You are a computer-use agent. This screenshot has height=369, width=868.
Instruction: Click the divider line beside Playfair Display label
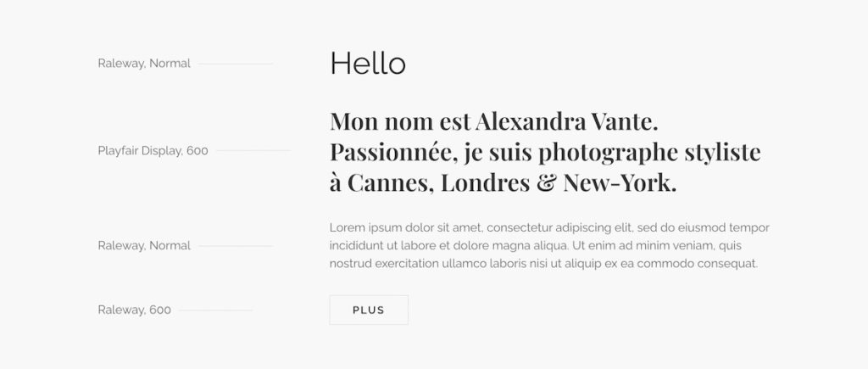tap(253, 150)
